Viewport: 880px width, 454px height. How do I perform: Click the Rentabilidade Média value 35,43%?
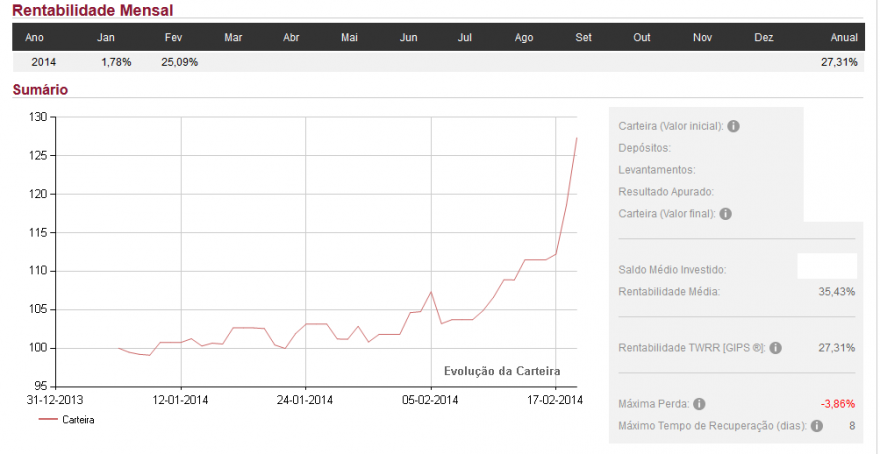tap(836, 292)
